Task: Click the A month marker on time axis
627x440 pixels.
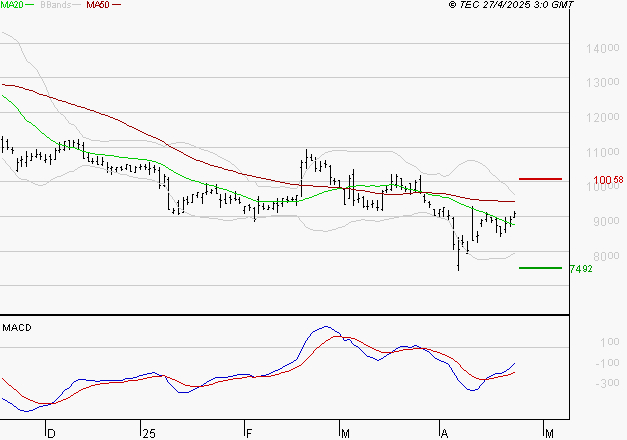Action: pos(443,433)
